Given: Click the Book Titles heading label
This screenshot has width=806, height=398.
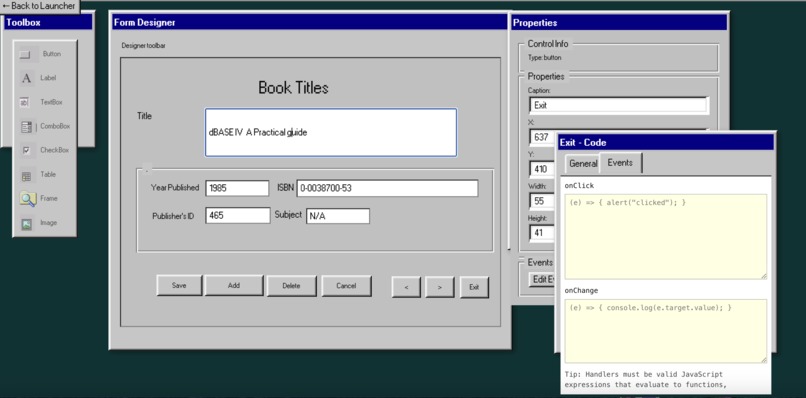Looking at the screenshot, I should pos(294,87).
